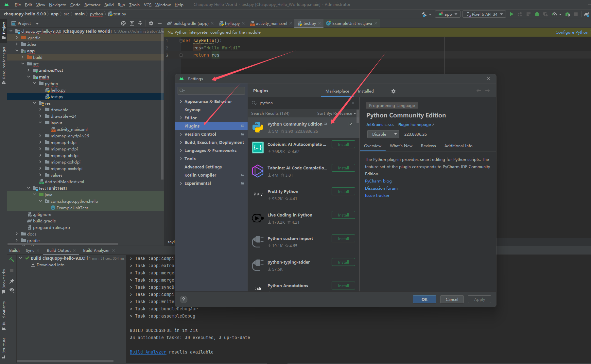Open the Project panel settings gear
The height and width of the screenshot is (364, 591).
(x=151, y=23)
